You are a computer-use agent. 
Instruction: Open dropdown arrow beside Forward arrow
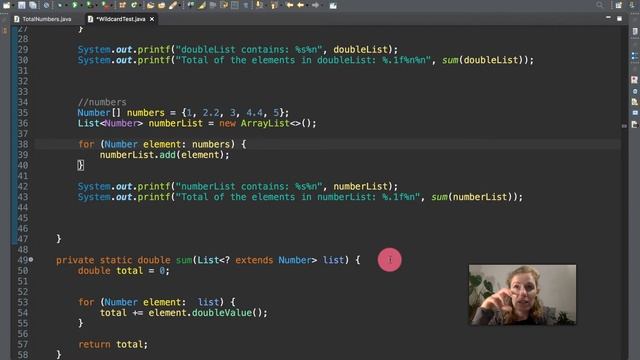click(x=322, y=5)
